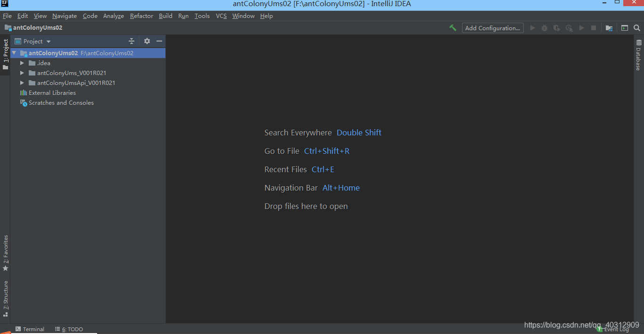
Task: Open the Navigate menu
Action: [x=65, y=16]
